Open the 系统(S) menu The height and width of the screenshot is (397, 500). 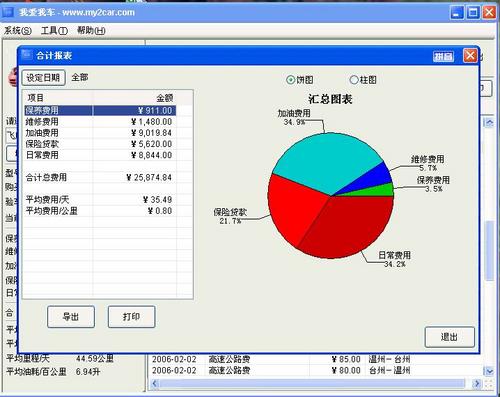pyautogui.click(x=18, y=31)
